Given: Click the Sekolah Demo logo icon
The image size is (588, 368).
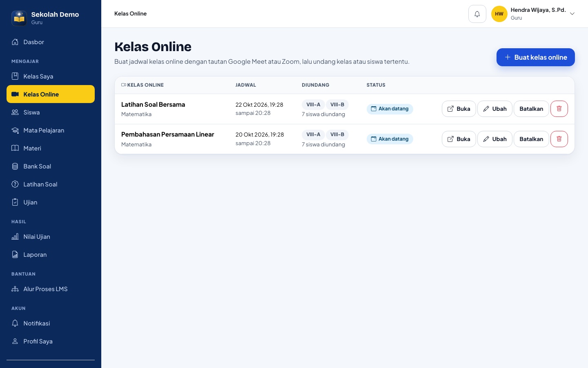Looking at the screenshot, I should [19, 18].
